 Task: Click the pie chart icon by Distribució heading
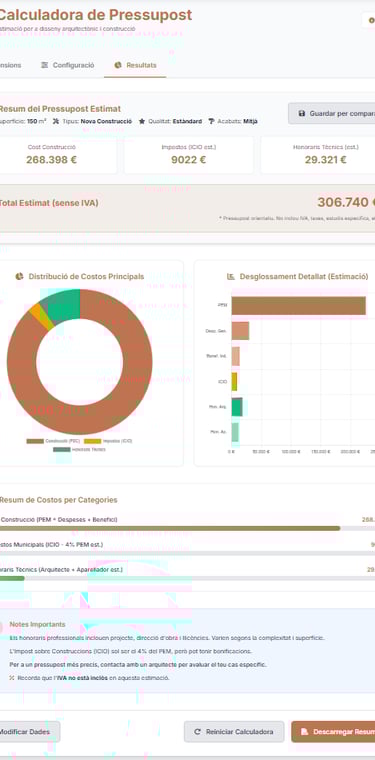coord(19,276)
